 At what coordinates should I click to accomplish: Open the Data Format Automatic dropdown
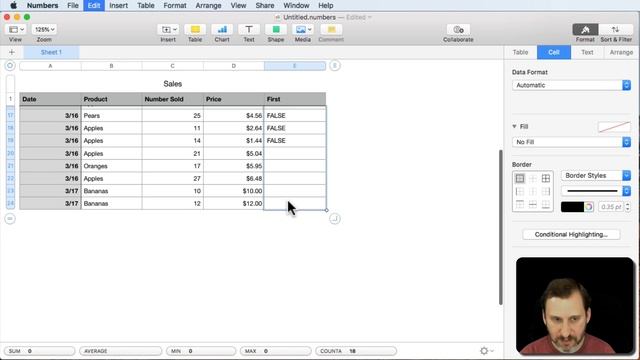point(571,85)
